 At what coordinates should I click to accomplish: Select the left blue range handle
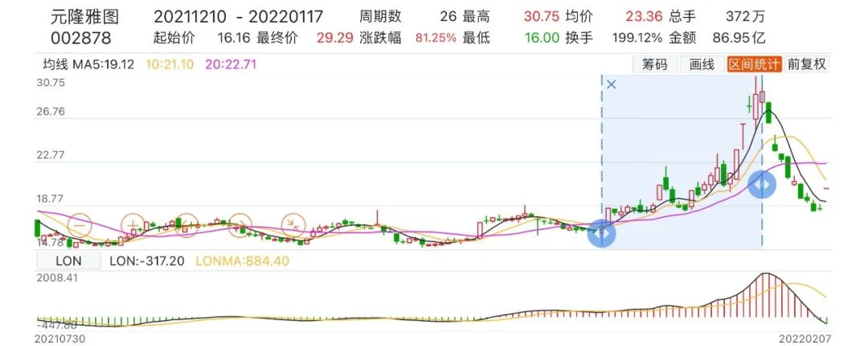click(602, 233)
